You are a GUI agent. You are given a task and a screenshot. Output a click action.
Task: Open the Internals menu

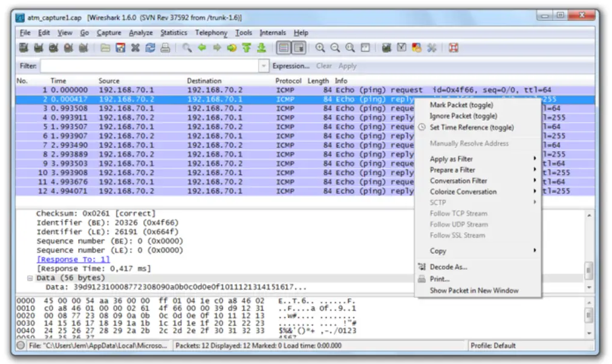(x=272, y=33)
